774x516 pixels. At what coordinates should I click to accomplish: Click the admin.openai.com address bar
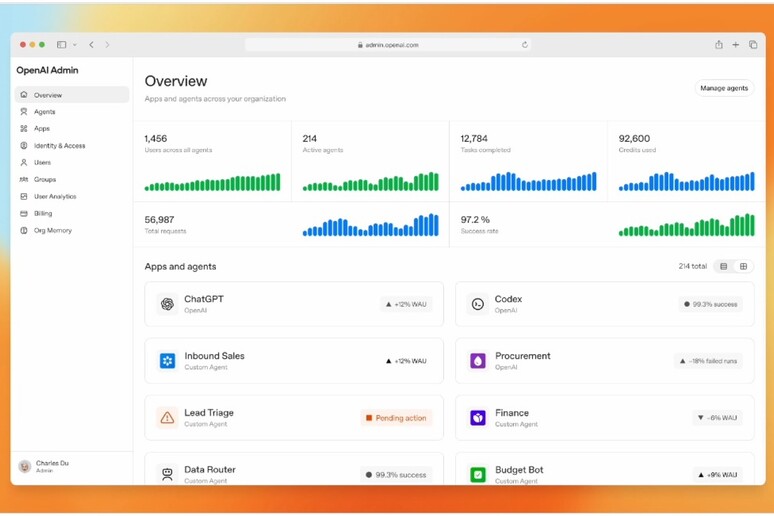coord(388,45)
